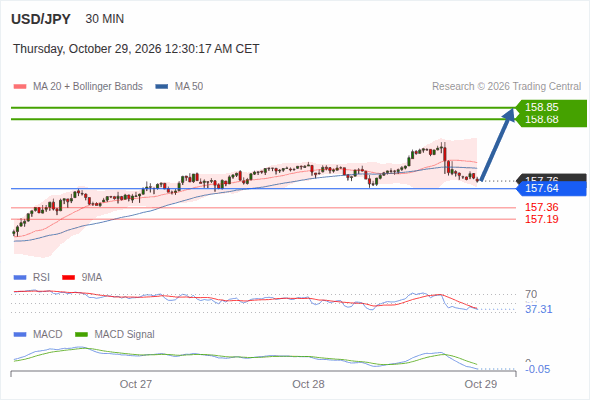
Task: Click the blue 157.64 pivot price tag
Action: [x=552, y=188]
